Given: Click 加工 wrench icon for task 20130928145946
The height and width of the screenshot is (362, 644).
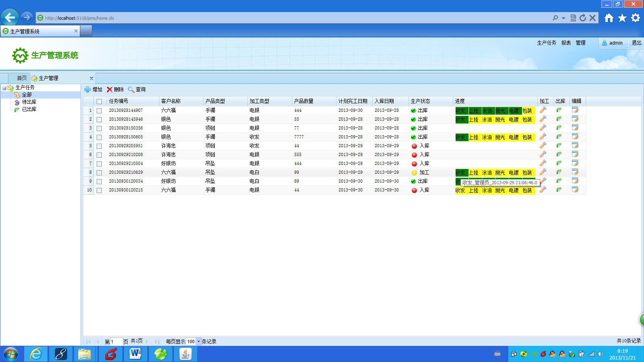Looking at the screenshot, I should click(x=543, y=119).
